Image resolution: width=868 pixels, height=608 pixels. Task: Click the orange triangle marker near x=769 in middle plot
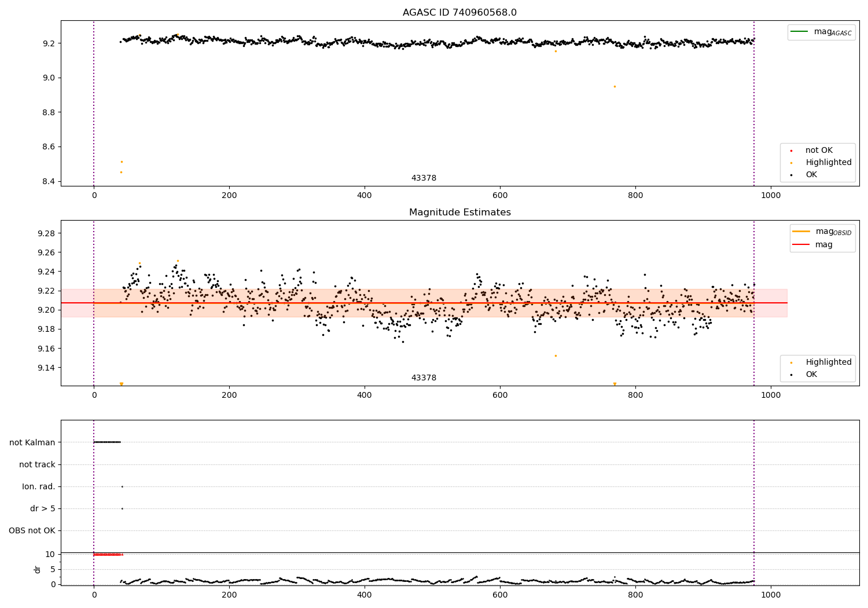[x=615, y=384]
